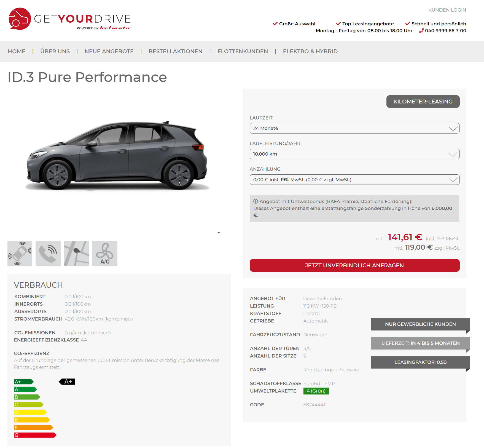Click the yellow D efficiency bar

point(30,412)
